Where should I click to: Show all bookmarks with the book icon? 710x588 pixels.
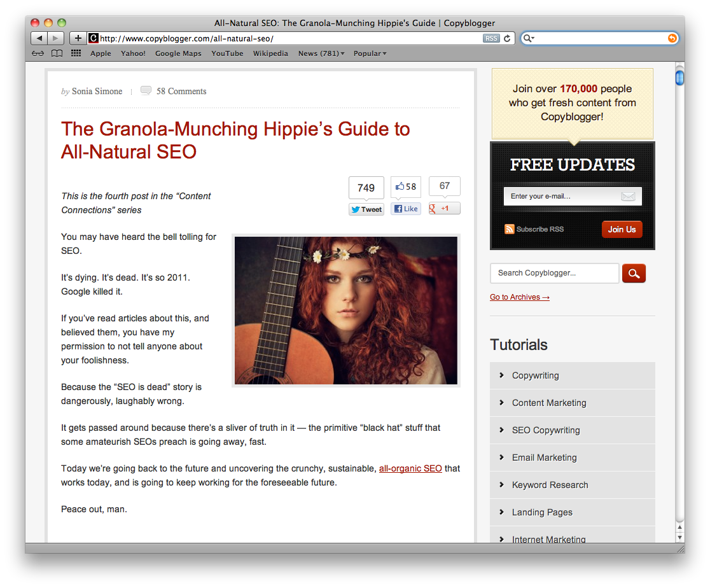(x=57, y=53)
